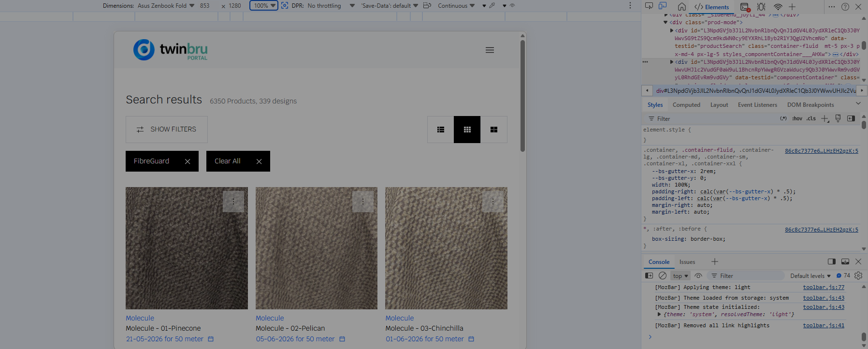Open the Console tool icon with error badge
This screenshot has width=868, height=349.
pos(745,7)
